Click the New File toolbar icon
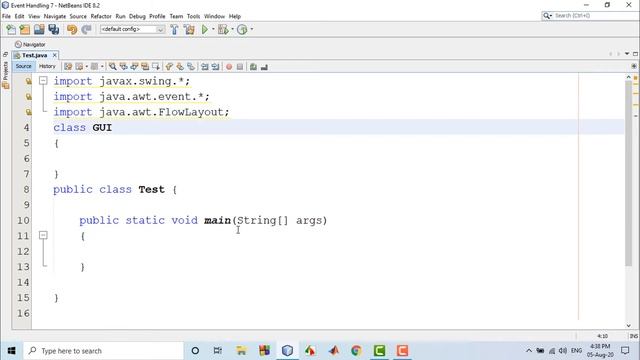 pos(11,29)
